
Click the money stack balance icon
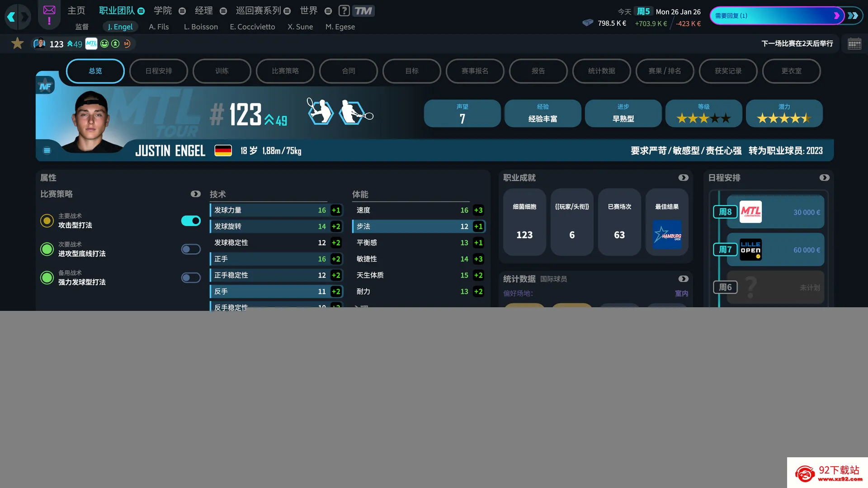pos(588,23)
